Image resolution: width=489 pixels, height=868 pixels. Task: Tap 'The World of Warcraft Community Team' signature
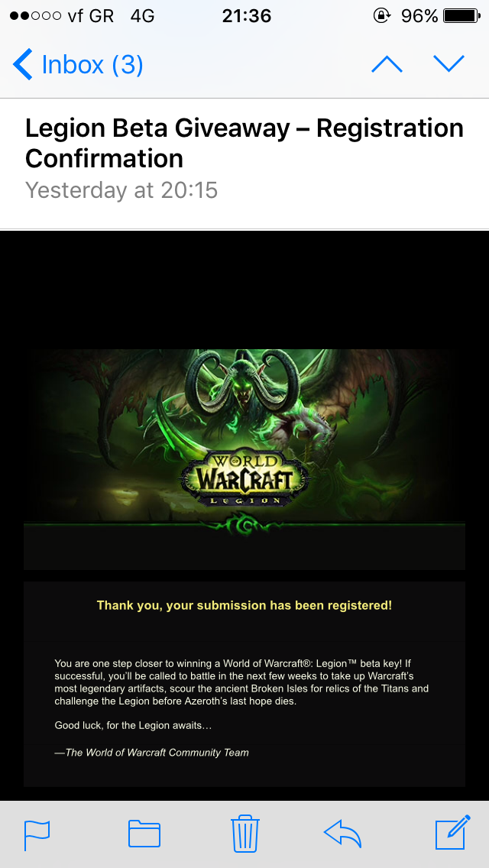click(x=152, y=753)
